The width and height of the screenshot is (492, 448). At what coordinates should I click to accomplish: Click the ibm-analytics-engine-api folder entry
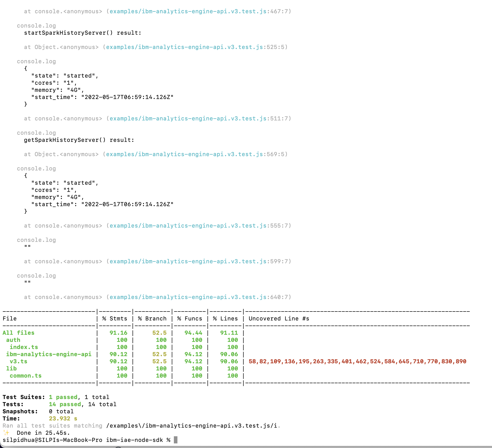click(49, 354)
